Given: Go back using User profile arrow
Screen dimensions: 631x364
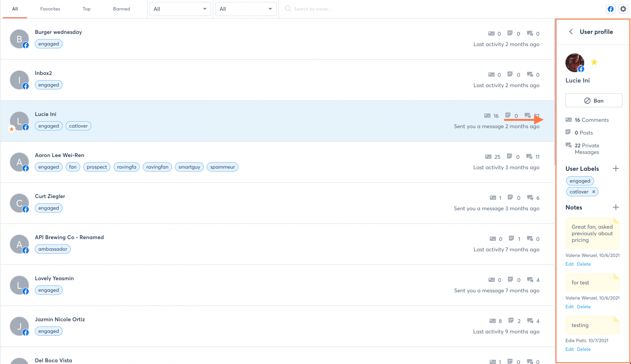Looking at the screenshot, I should tap(571, 32).
